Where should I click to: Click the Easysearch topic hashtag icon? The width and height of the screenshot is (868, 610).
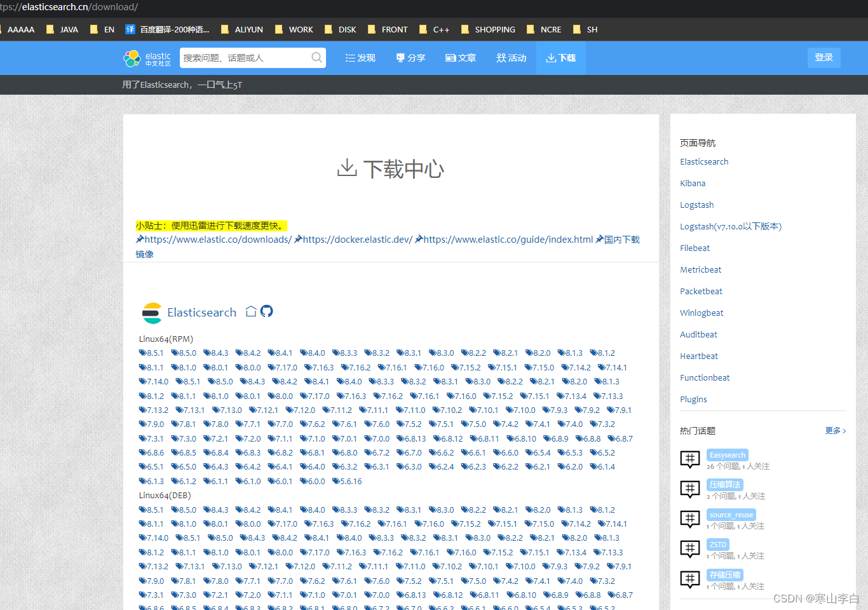690,459
